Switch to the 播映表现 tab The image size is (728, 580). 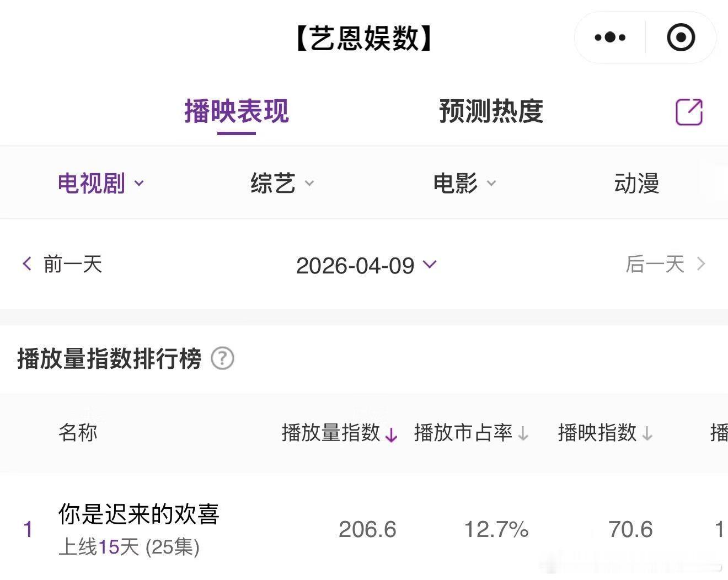coord(236,111)
